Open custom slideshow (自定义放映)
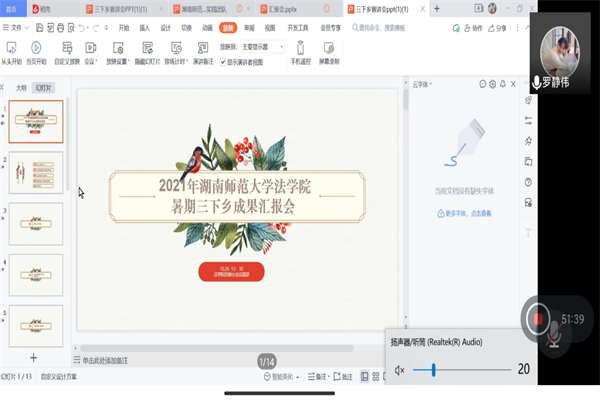Viewport: 600px width, 400px height. point(67,53)
